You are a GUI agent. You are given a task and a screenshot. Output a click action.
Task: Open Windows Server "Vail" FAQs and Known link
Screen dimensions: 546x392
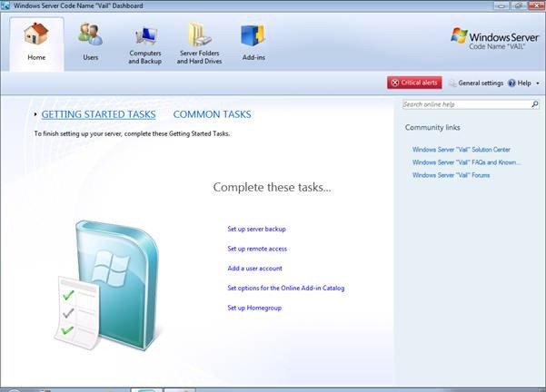[466, 162]
